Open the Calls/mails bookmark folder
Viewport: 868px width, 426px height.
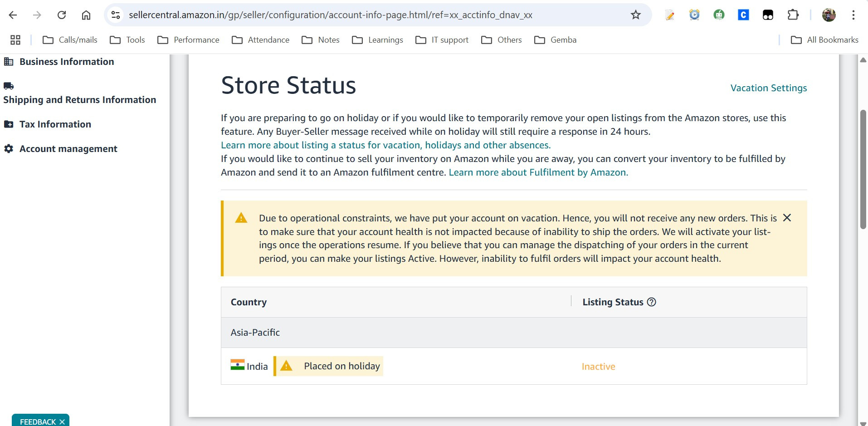70,40
